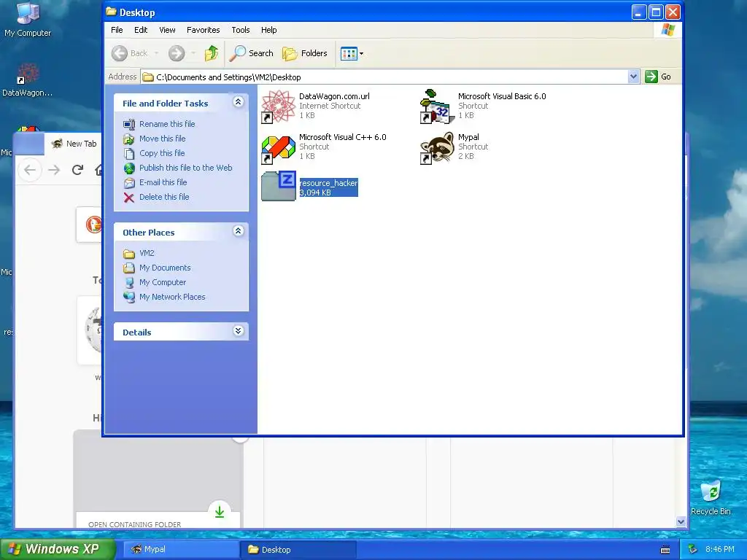Click the on-screen keyboard tray icon
Image resolution: width=747 pixels, height=560 pixels.
pos(665,550)
